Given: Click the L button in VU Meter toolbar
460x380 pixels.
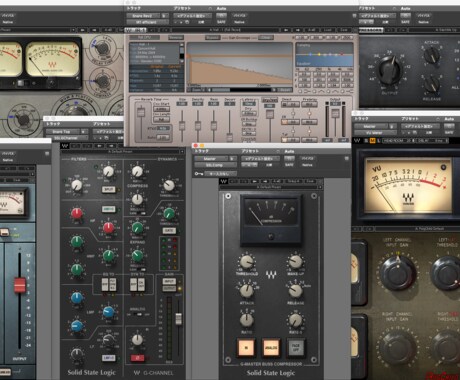Looking at the screenshot, I should pyautogui.click(x=378, y=141).
